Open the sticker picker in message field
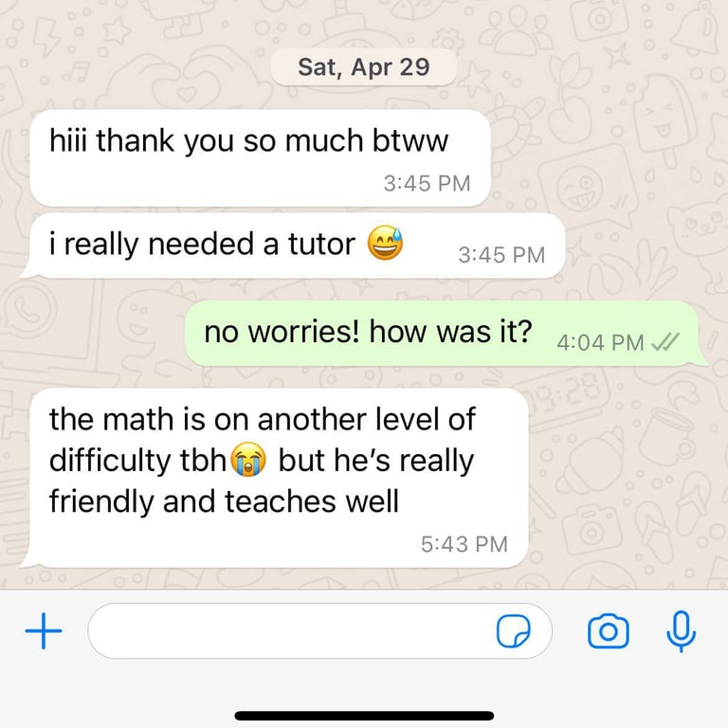Viewport: 728px width, 728px height. 513,631
